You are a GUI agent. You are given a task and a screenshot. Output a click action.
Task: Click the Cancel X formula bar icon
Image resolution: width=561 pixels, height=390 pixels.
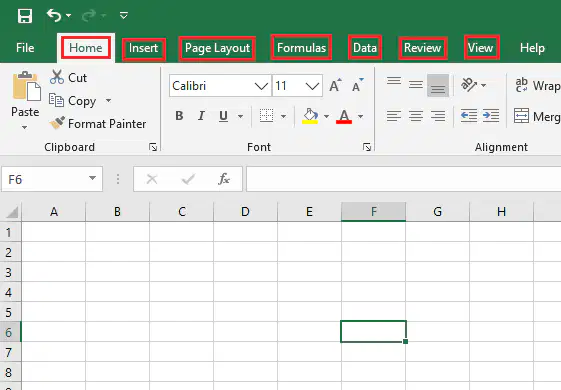point(152,179)
